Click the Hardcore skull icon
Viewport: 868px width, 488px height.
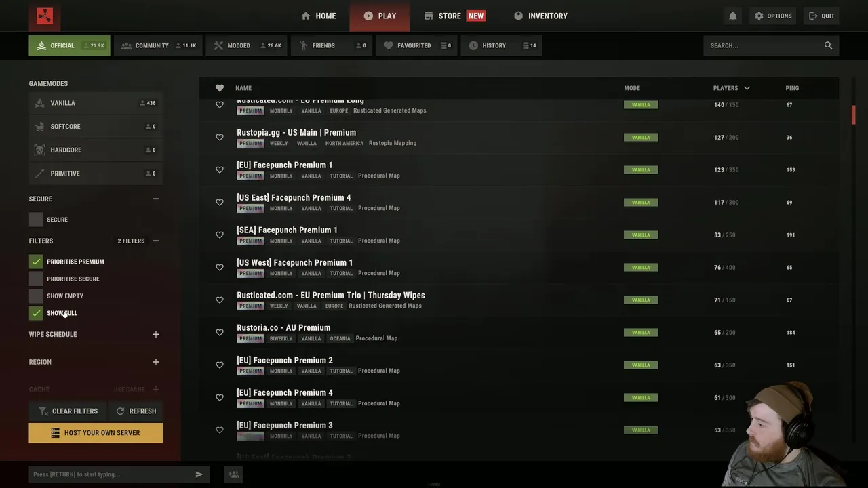(x=39, y=150)
